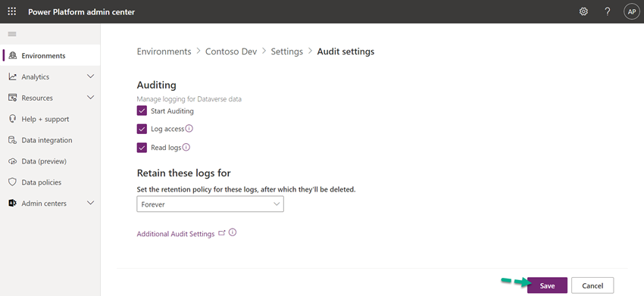Click the Power Platform admin center title

coord(81,12)
